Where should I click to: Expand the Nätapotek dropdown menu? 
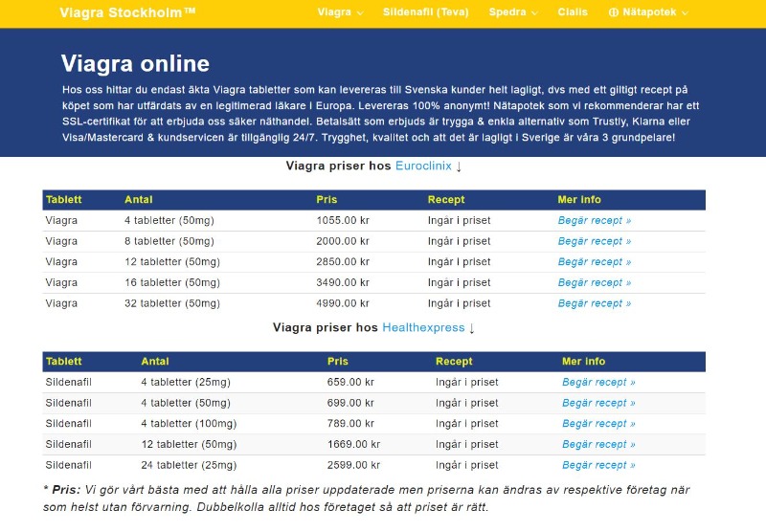pos(655,12)
